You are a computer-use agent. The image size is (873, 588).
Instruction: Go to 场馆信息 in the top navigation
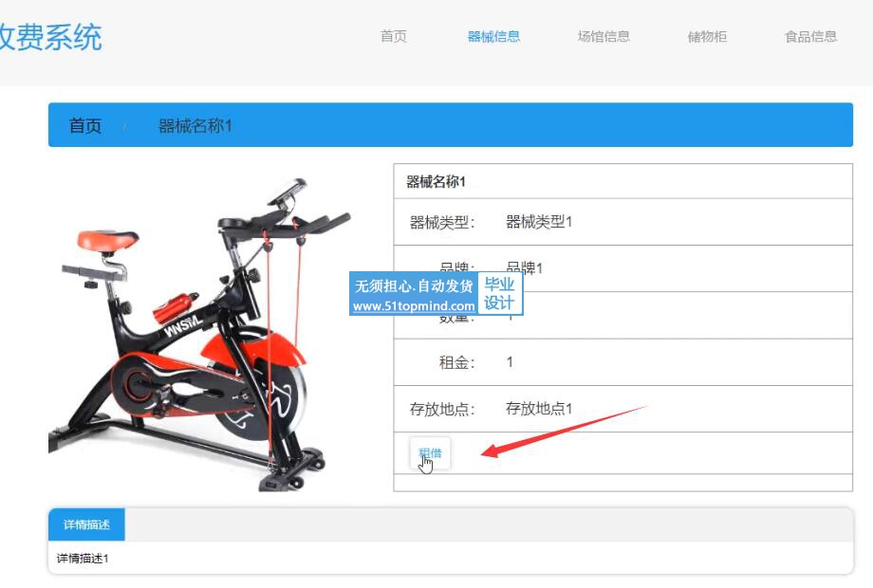(604, 37)
